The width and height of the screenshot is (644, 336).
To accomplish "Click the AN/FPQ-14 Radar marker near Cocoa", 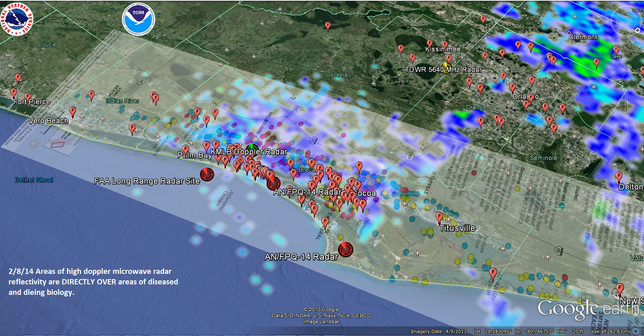I will [273, 183].
